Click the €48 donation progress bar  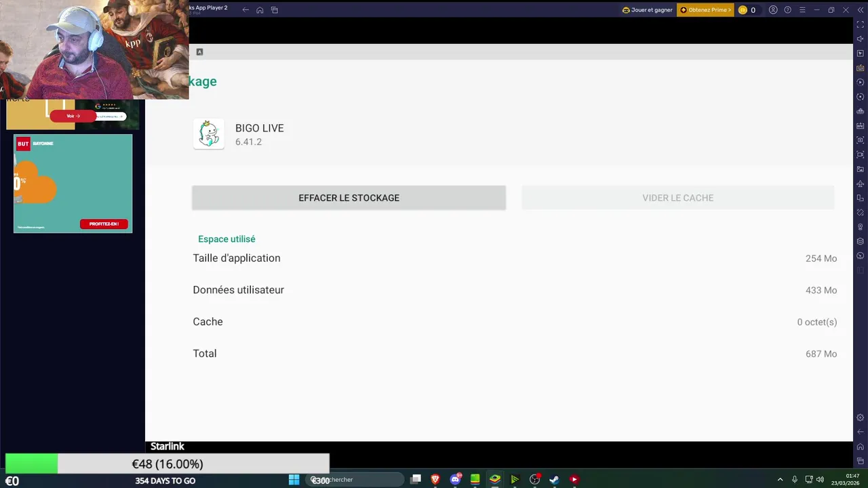coord(167,464)
